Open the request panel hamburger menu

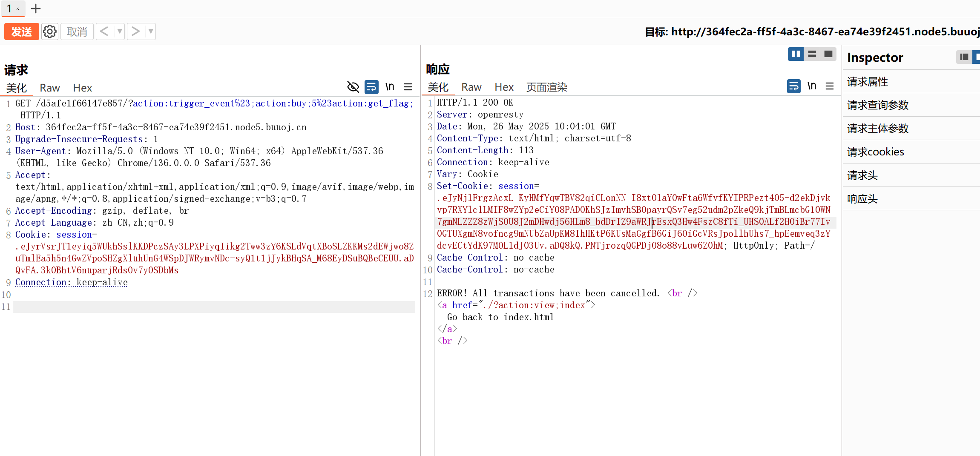coord(408,87)
